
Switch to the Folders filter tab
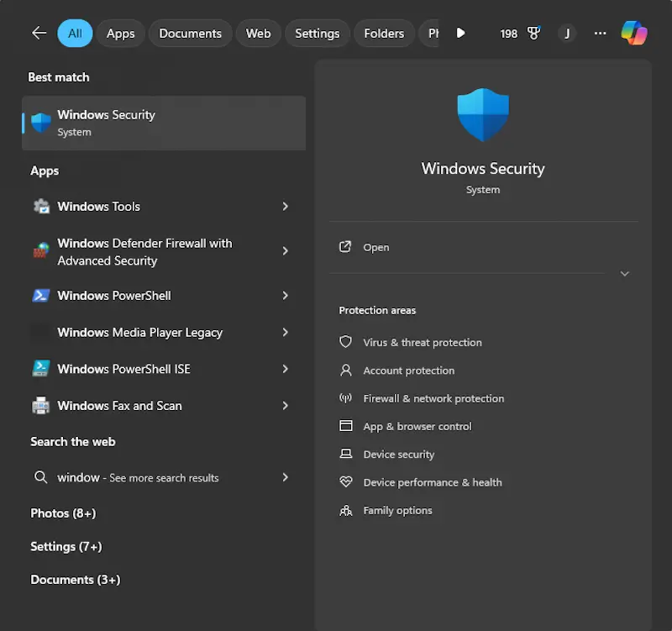coord(384,34)
